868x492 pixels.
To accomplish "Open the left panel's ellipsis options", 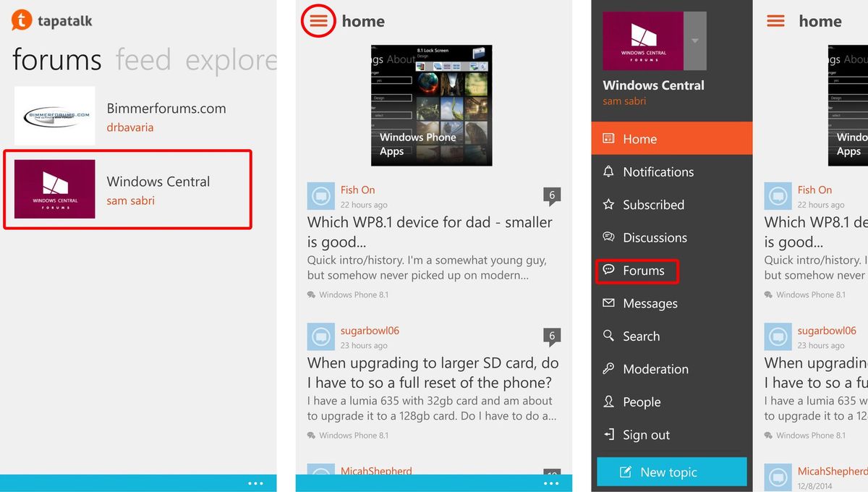I will (x=256, y=483).
